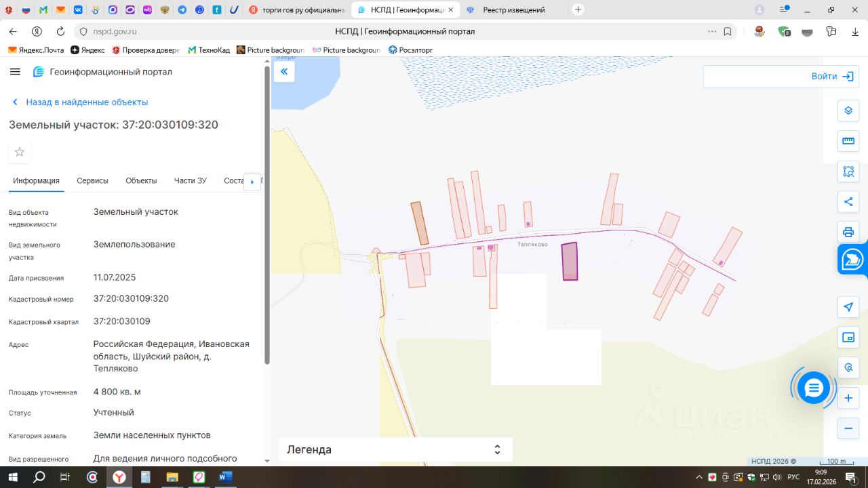The width and height of the screenshot is (868, 488).
Task: Collapse the left info panel with the double-chevron
Action: pos(284,71)
